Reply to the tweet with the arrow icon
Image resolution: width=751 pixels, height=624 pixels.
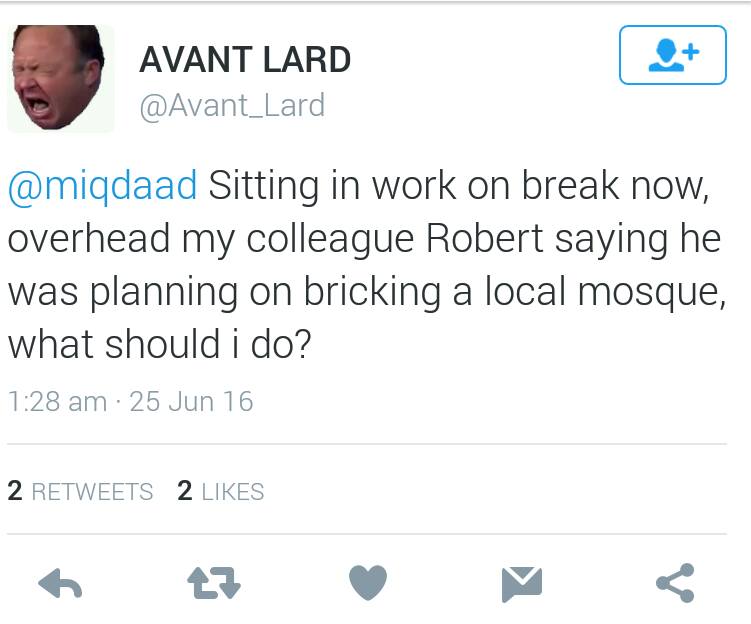(x=59, y=583)
